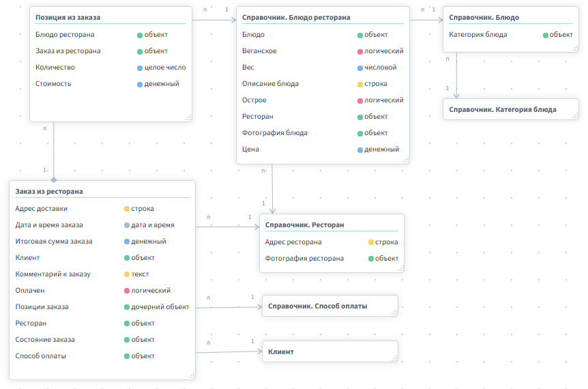This screenshot has height=389, width=588.
Task: Select the "Адрес доставки" attribute row
Action: (42, 209)
